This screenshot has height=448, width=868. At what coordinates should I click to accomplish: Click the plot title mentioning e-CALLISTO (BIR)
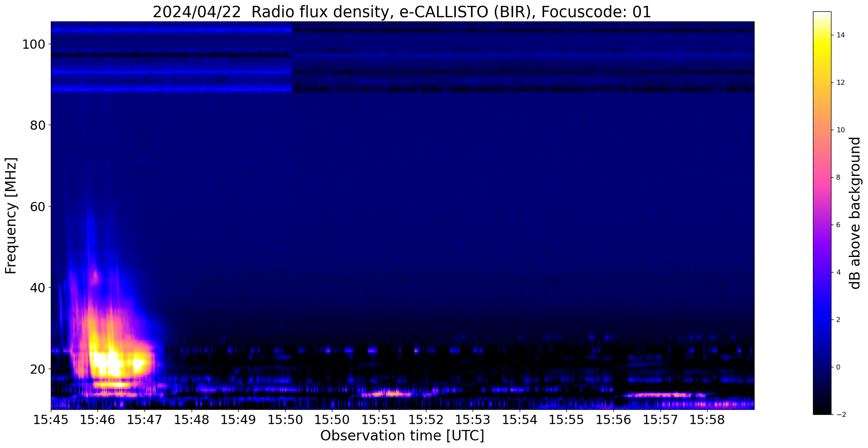point(402,12)
